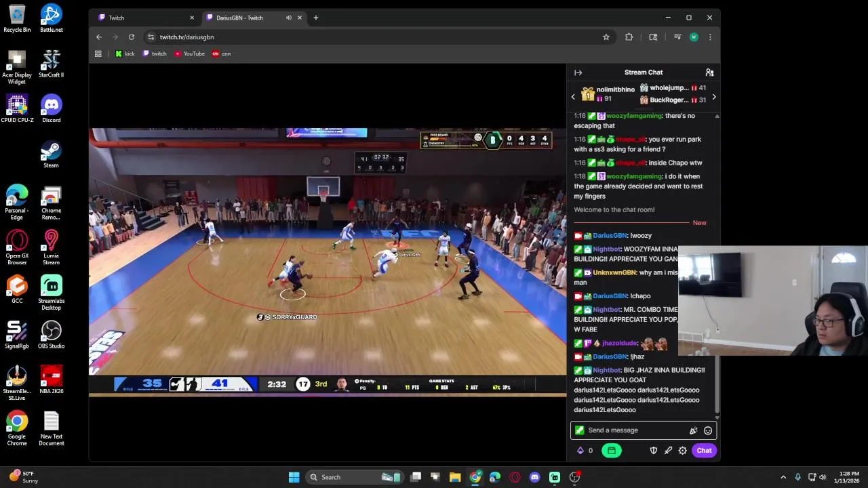Bookmark this page with the star
Viewport: 868px width, 488px height.
[x=606, y=37]
